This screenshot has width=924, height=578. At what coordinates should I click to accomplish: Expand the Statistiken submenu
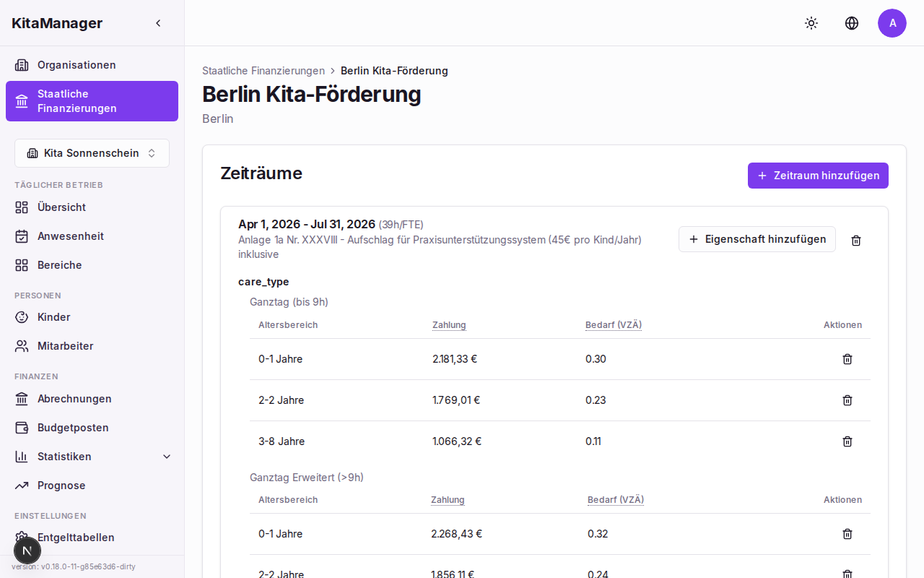[167, 457]
